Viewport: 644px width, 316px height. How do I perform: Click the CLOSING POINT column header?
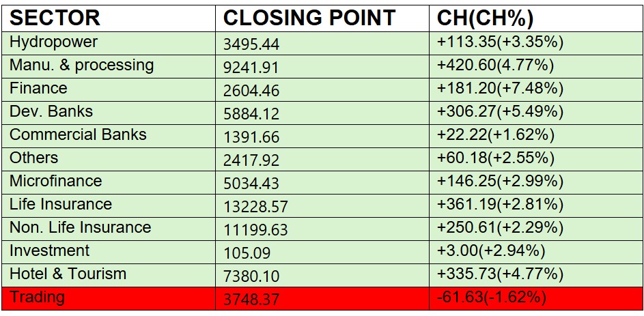(309, 17)
